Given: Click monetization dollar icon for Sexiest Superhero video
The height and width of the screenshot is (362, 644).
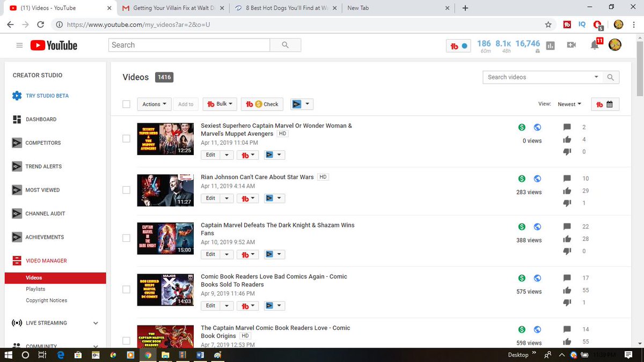Looking at the screenshot, I should (x=522, y=127).
